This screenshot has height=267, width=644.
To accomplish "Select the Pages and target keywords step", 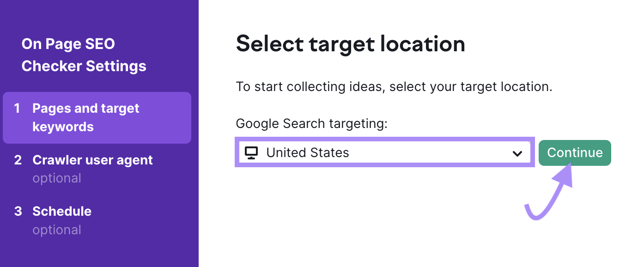I will pyautogui.click(x=97, y=118).
